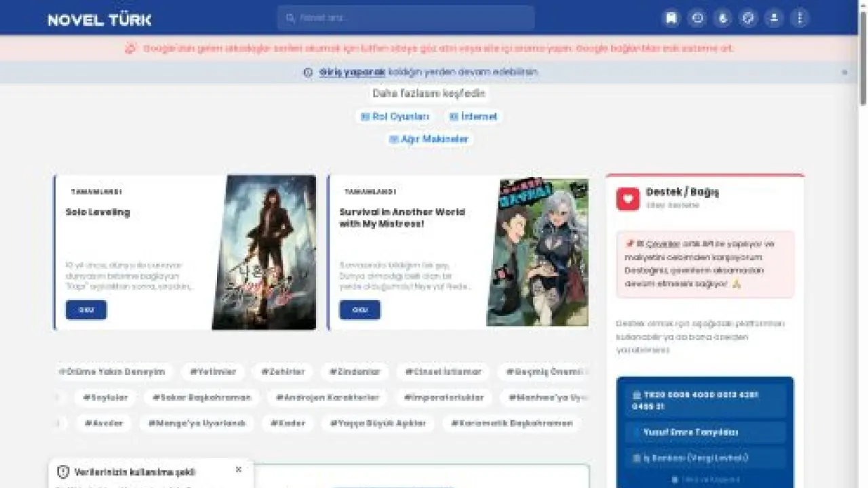The image size is (868, 488).
Task: Click 'Daha fazlasını keşfedin' heading
Action: [x=429, y=93]
